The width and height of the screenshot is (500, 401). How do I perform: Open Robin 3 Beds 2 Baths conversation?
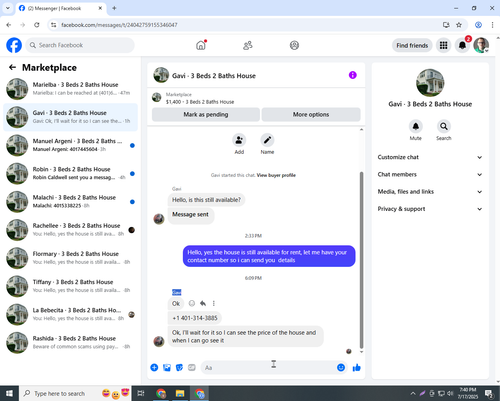70,173
